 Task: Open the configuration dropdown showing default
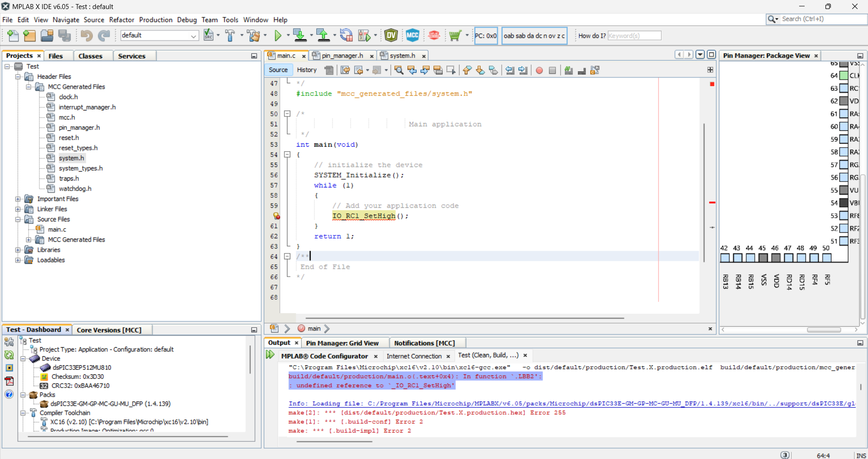click(x=159, y=35)
